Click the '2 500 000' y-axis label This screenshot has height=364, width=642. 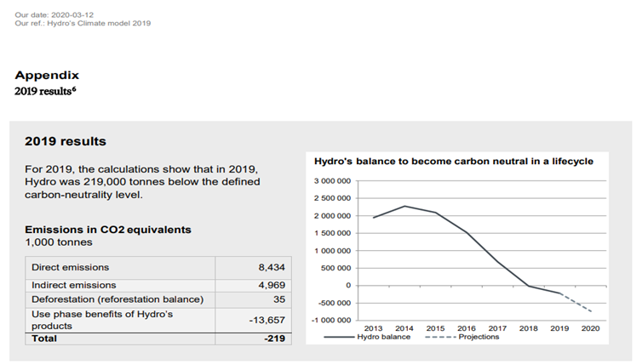332,198
